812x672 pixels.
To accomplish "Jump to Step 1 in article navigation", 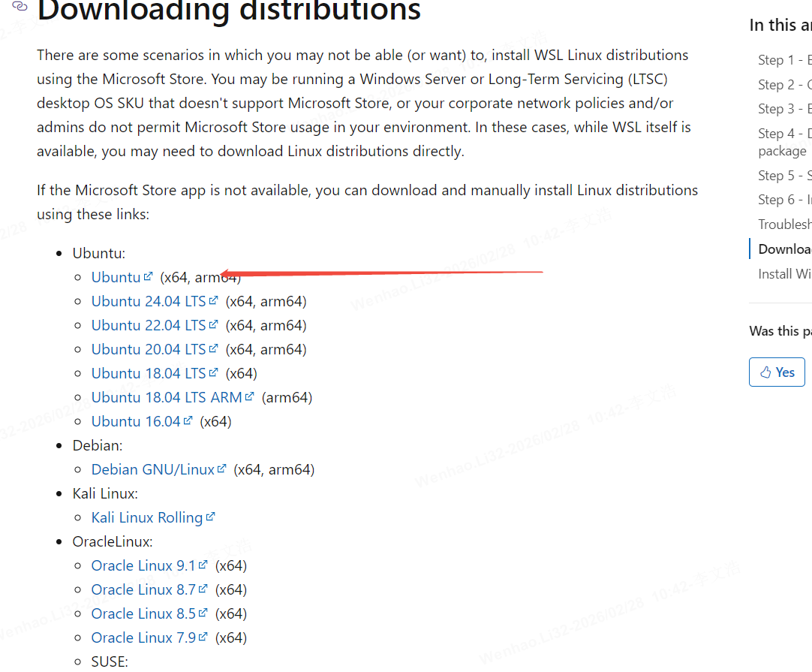I will click(x=784, y=60).
